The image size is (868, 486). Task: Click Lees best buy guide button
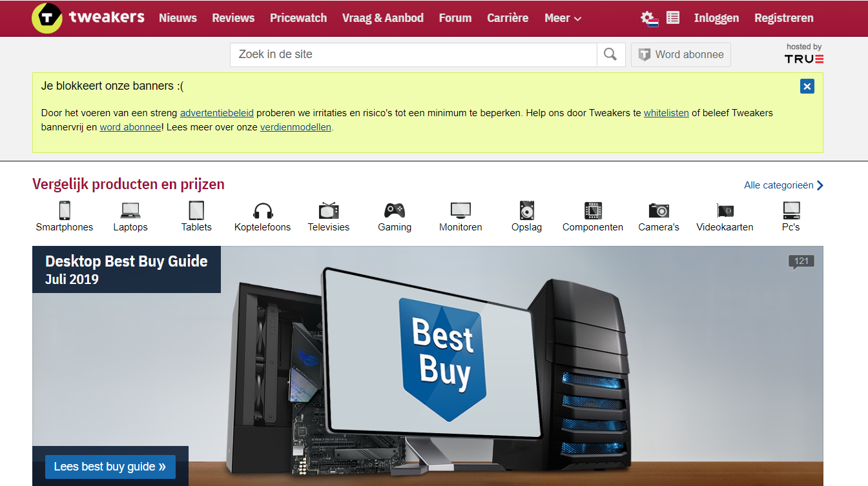pos(110,467)
